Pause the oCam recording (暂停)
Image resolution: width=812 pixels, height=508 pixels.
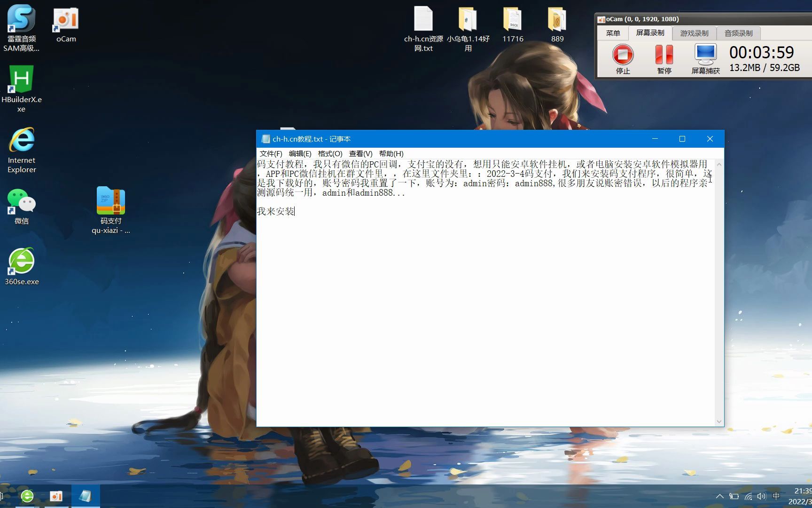[664, 59]
